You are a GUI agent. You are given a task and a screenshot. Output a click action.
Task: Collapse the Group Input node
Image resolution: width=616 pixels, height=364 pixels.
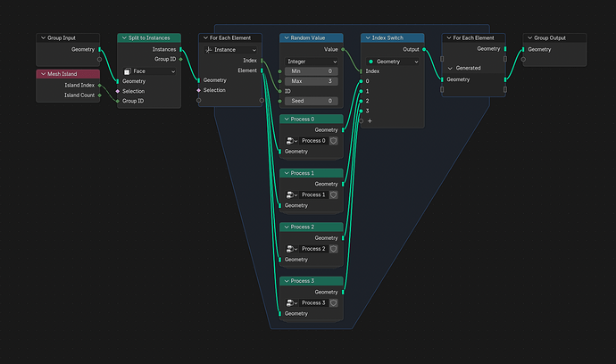click(x=43, y=38)
